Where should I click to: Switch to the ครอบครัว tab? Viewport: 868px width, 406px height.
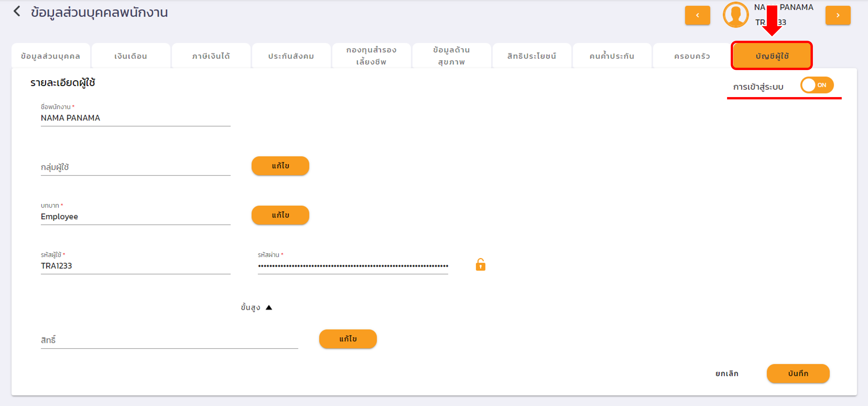pyautogui.click(x=692, y=56)
